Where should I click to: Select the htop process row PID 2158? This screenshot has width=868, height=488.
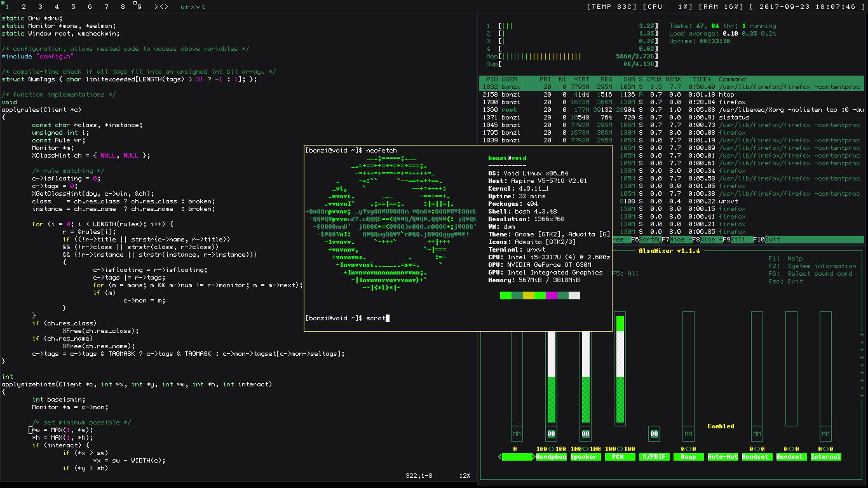pyautogui.click(x=671, y=95)
